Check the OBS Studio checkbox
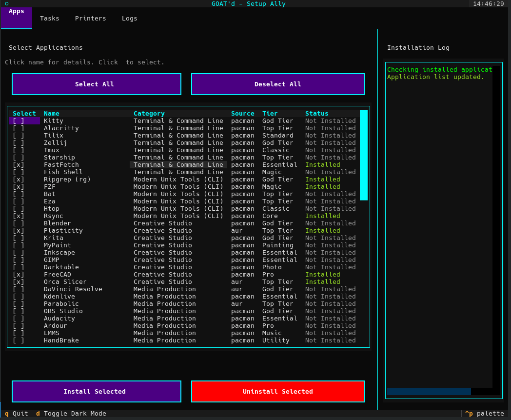Image resolution: width=511 pixels, height=420 pixels. pos(18,311)
